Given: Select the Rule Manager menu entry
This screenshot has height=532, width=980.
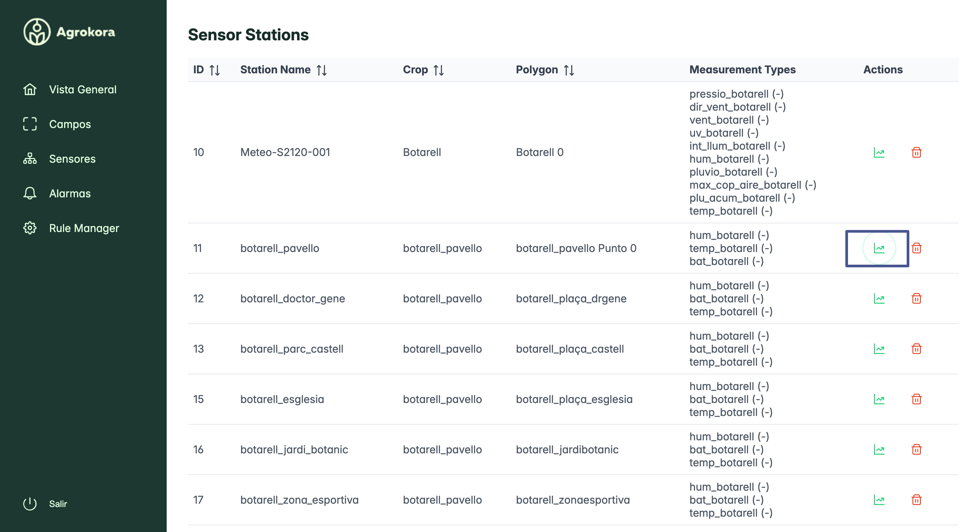Looking at the screenshot, I should pos(84,228).
